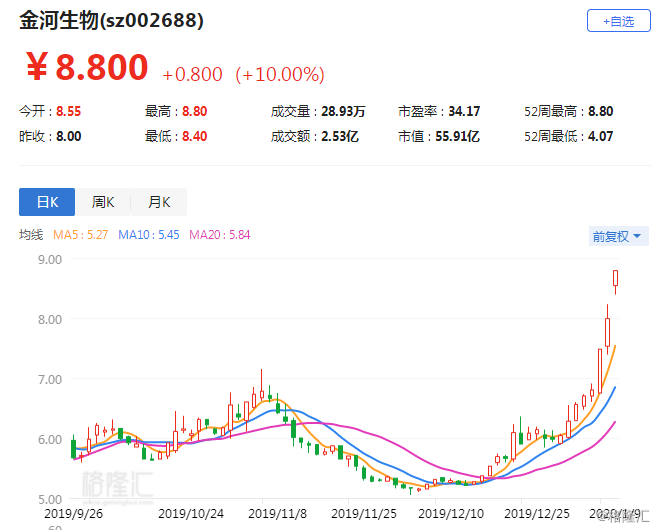Click the MA20: 5.84 indicator label
Screen dimensions: 657x530
(220, 235)
